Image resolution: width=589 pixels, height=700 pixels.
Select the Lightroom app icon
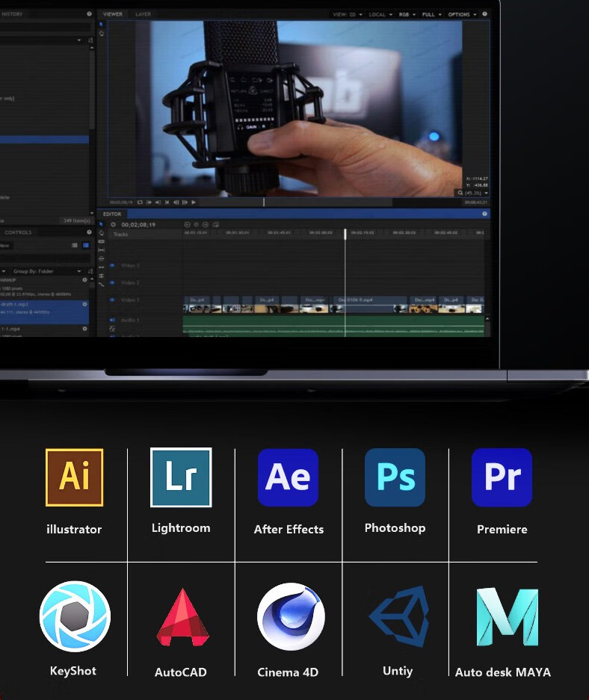tap(181, 477)
